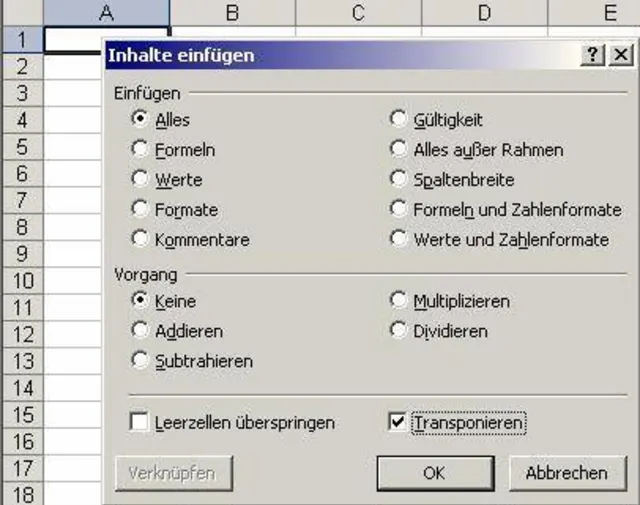Select the Spaltenbreite option
Screen dimensions: 640x505
(x=399, y=180)
